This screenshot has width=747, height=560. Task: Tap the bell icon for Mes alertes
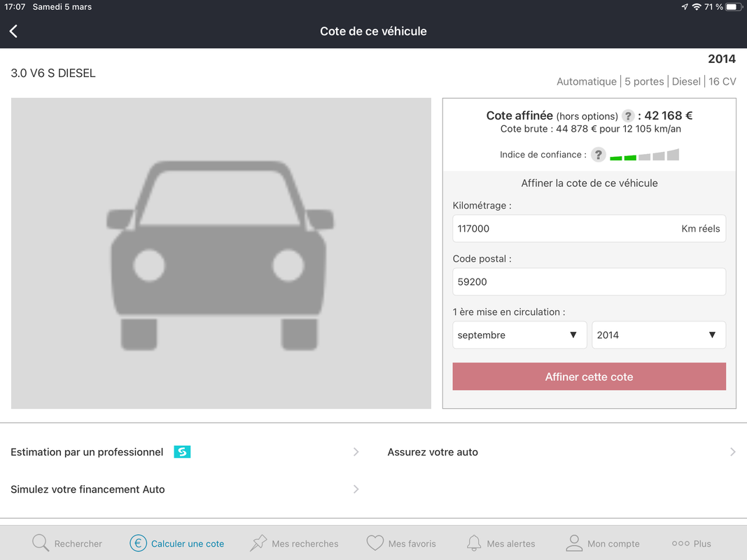(x=473, y=543)
